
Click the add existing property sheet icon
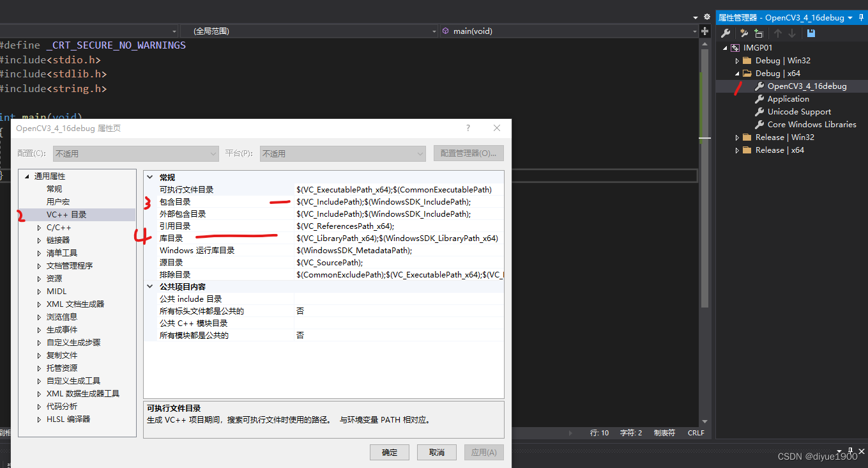click(759, 33)
